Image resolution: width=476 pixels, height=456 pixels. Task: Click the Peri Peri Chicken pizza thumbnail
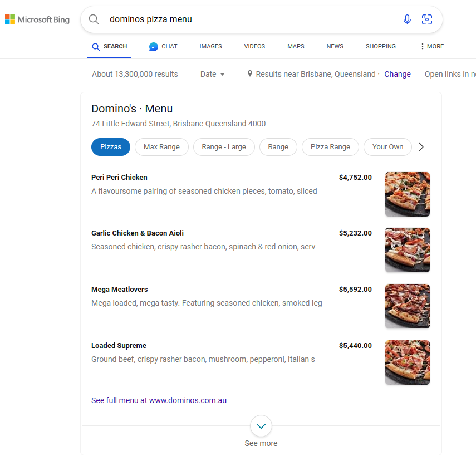[407, 194]
